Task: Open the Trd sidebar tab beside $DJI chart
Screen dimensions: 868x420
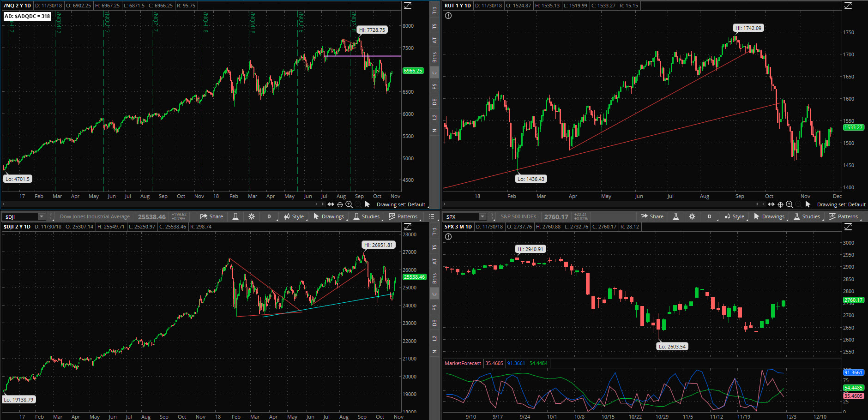Action: (434, 231)
